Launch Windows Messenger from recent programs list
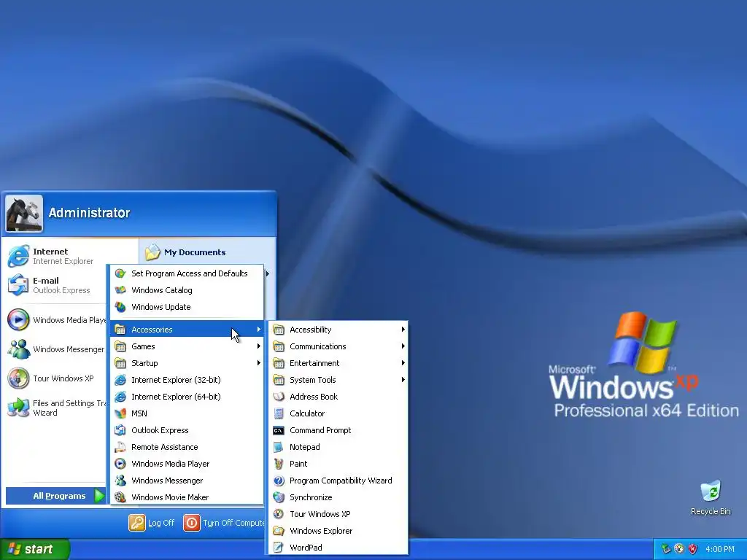The image size is (747, 560). pos(56,349)
